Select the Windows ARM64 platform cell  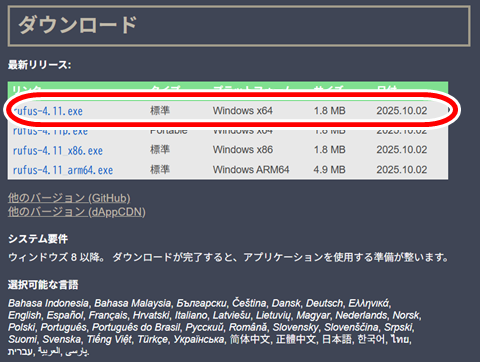coord(251,170)
